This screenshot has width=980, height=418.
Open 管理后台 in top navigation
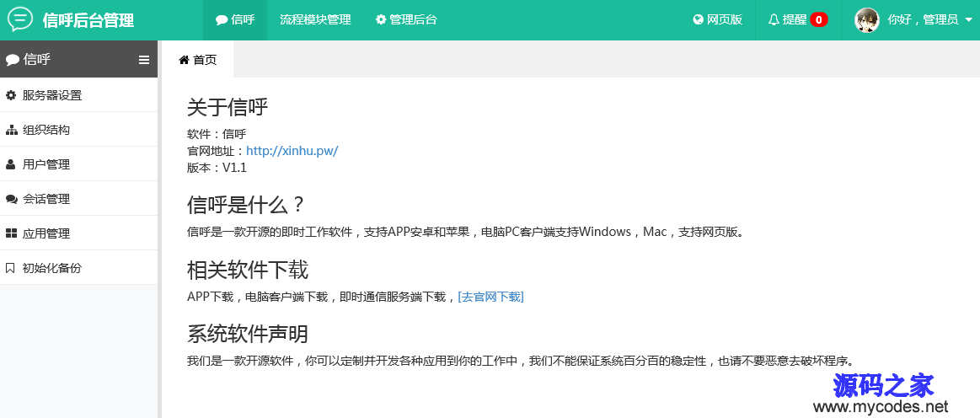point(406,20)
